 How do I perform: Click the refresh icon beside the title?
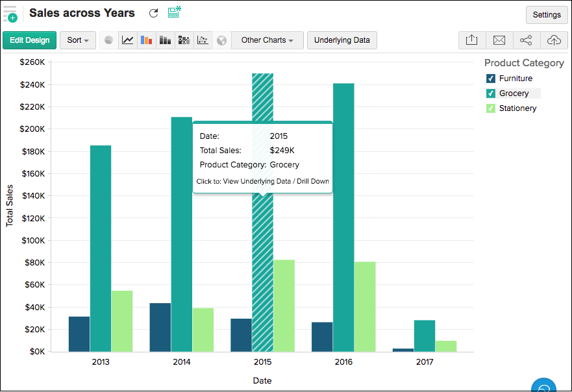click(x=154, y=13)
